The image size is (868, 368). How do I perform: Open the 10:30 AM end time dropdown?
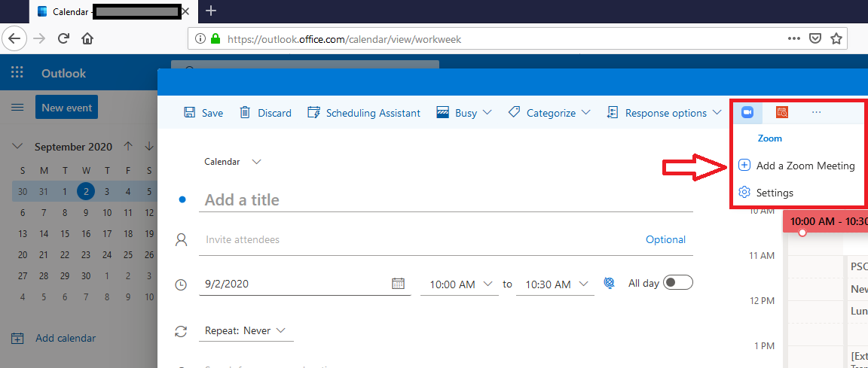pos(555,284)
